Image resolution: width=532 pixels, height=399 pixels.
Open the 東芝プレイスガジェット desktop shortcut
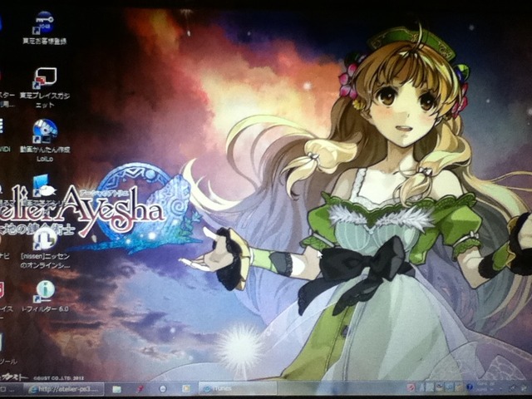tap(45, 79)
